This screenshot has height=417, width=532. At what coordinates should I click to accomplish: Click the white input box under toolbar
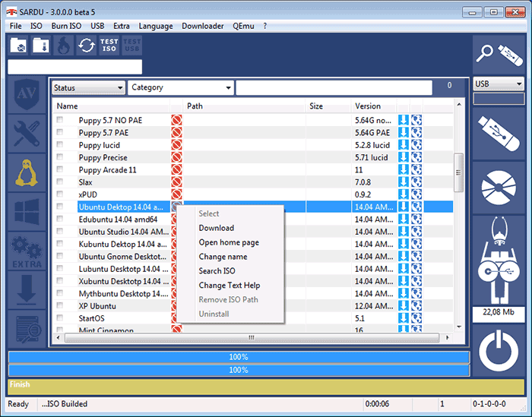pos(75,67)
